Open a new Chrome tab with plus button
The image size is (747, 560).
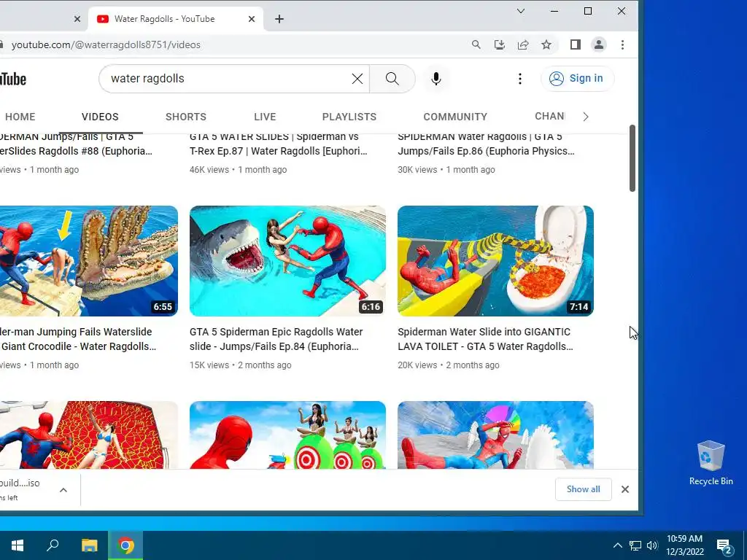coord(279,19)
